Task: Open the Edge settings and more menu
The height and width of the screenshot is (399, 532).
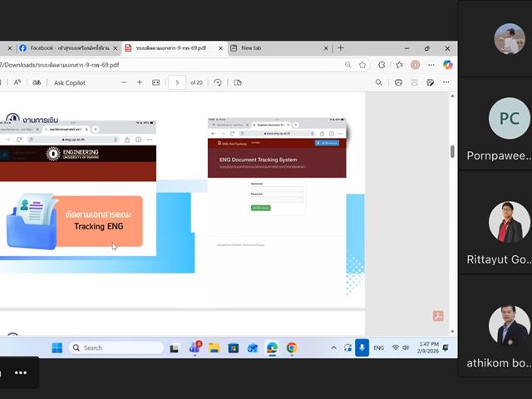Action: 430,64
